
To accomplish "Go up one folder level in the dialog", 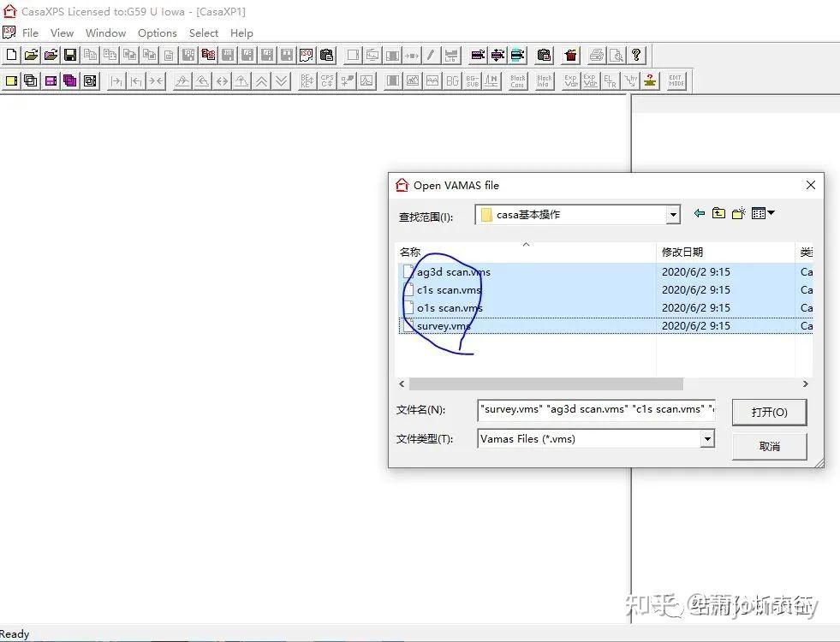I will 719,213.
